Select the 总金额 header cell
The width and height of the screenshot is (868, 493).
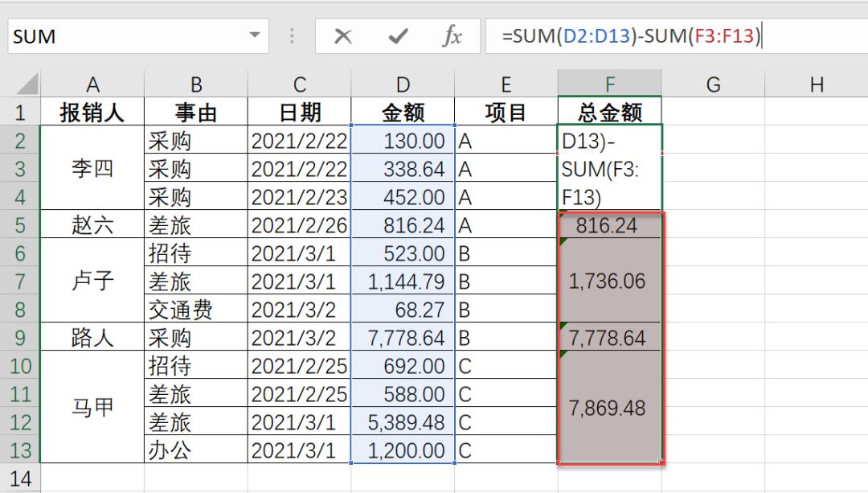(x=609, y=111)
